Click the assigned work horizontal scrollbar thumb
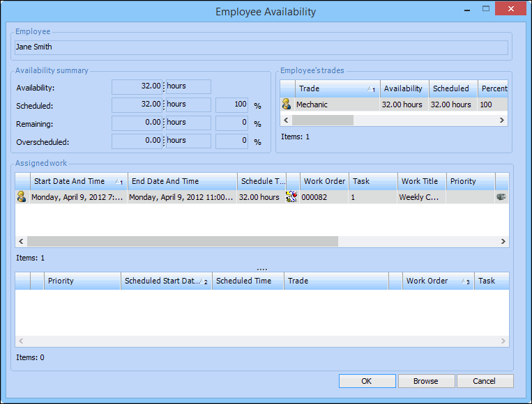Viewport: 532px width, 404px height. 183,241
